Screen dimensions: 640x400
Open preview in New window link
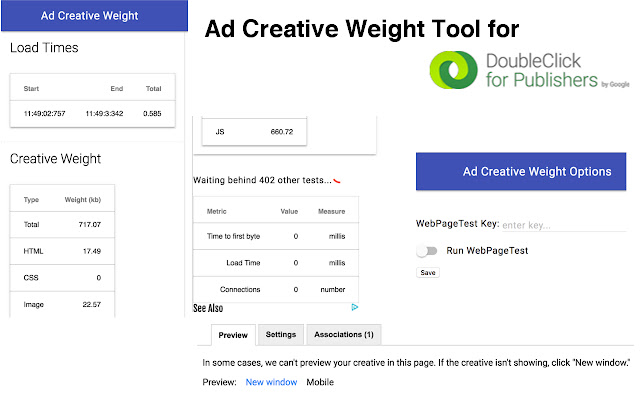pyautogui.click(x=271, y=382)
